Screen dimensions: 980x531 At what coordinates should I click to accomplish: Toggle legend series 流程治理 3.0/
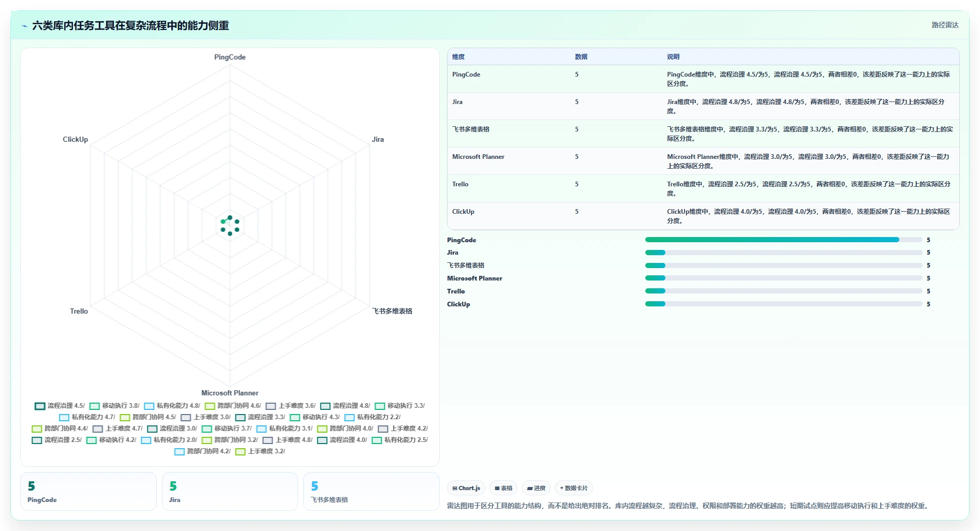click(172, 429)
